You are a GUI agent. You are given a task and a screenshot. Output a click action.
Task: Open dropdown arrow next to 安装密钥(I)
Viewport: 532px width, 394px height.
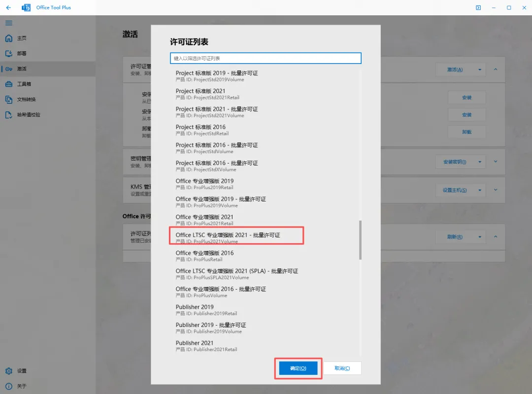(x=480, y=162)
